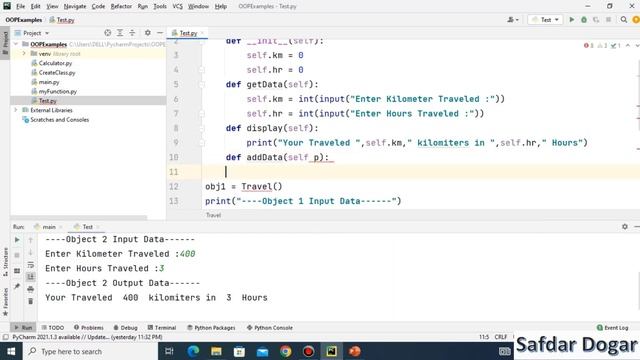Screen dimensions: 640x360
Task: Switch to the Test Run tab
Action: 87,227
